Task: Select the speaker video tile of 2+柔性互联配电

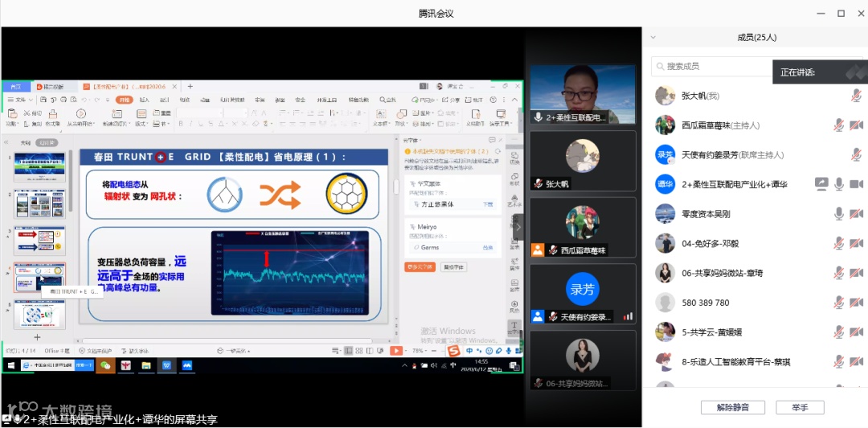Action: point(583,94)
